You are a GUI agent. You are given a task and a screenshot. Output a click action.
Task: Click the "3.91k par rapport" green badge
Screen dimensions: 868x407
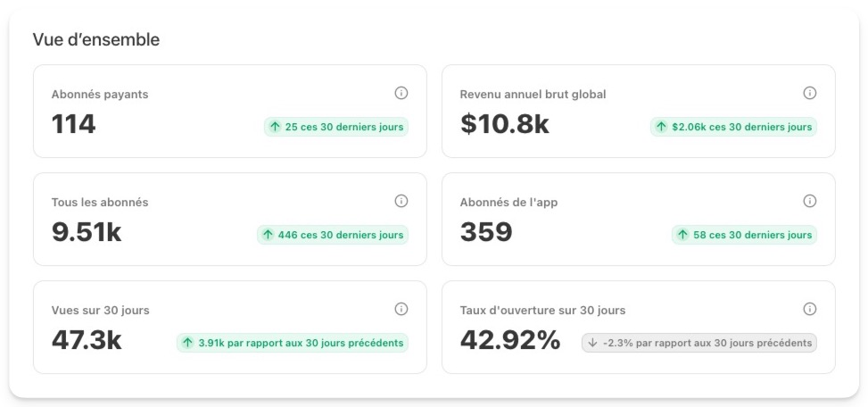[x=292, y=343]
